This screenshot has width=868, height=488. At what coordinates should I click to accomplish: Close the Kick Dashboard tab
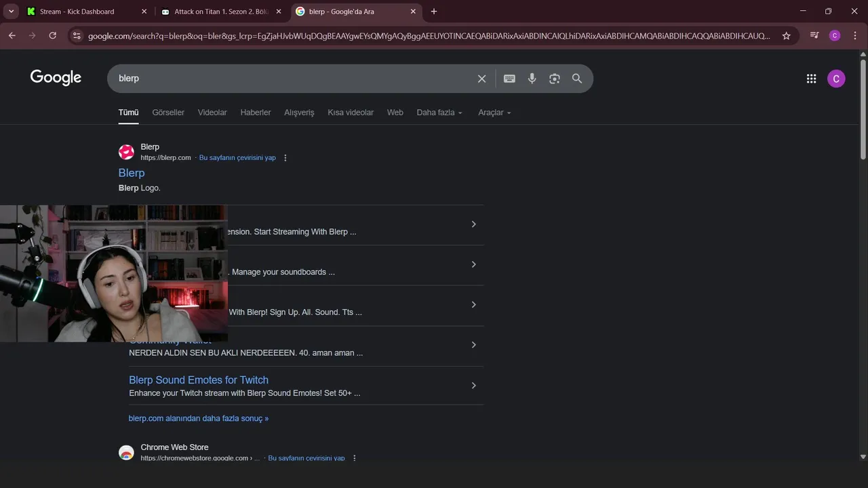144,12
